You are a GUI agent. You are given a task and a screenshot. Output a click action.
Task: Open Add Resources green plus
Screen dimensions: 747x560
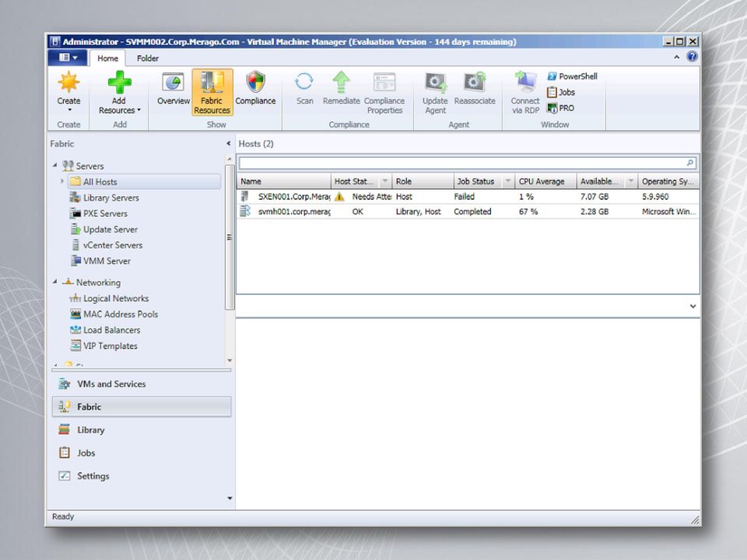[x=119, y=82]
